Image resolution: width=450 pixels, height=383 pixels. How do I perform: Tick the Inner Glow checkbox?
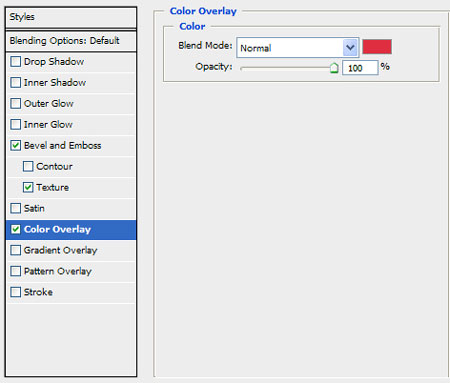(15, 125)
